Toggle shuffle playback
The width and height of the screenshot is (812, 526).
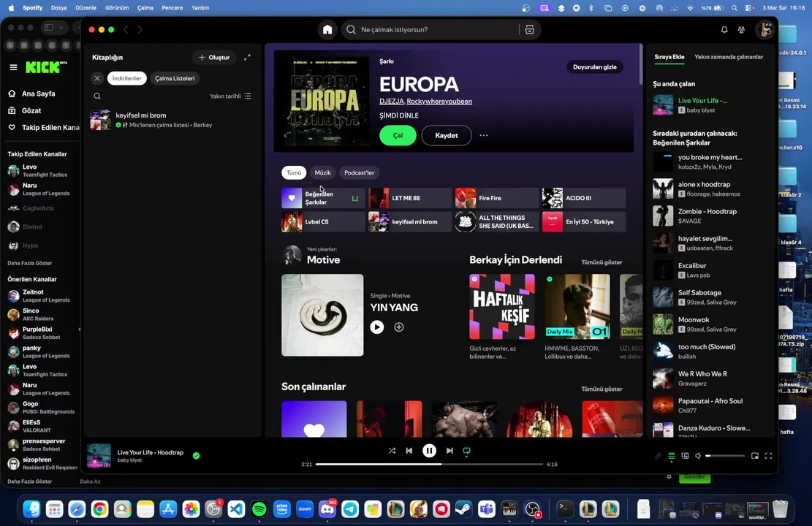392,451
